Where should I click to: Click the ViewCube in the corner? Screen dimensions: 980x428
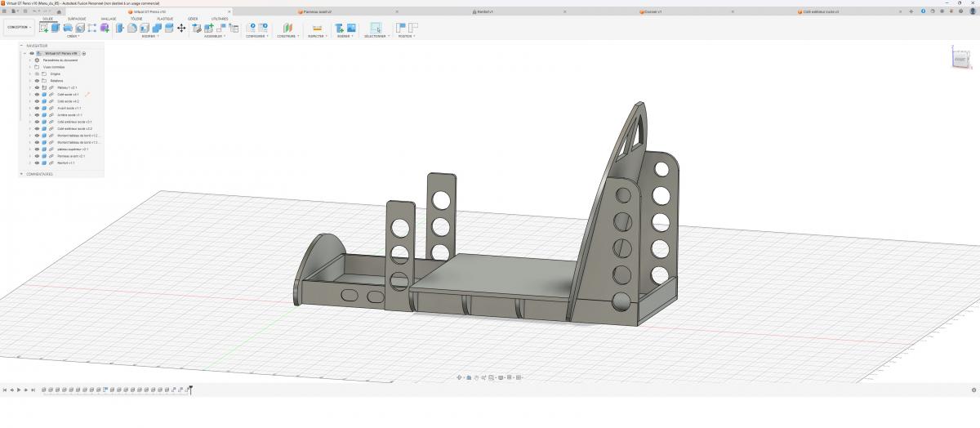coord(960,59)
